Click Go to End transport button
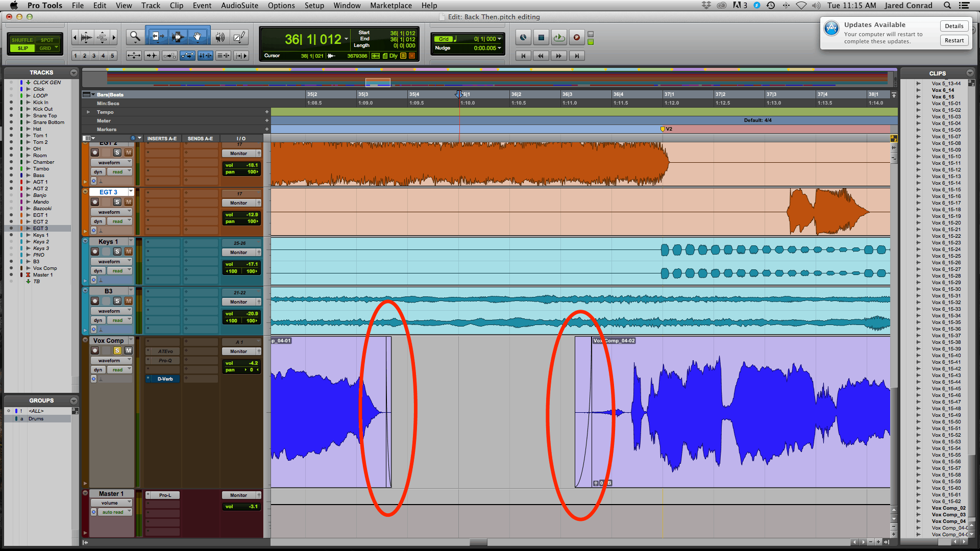The image size is (980, 551). (x=577, y=56)
